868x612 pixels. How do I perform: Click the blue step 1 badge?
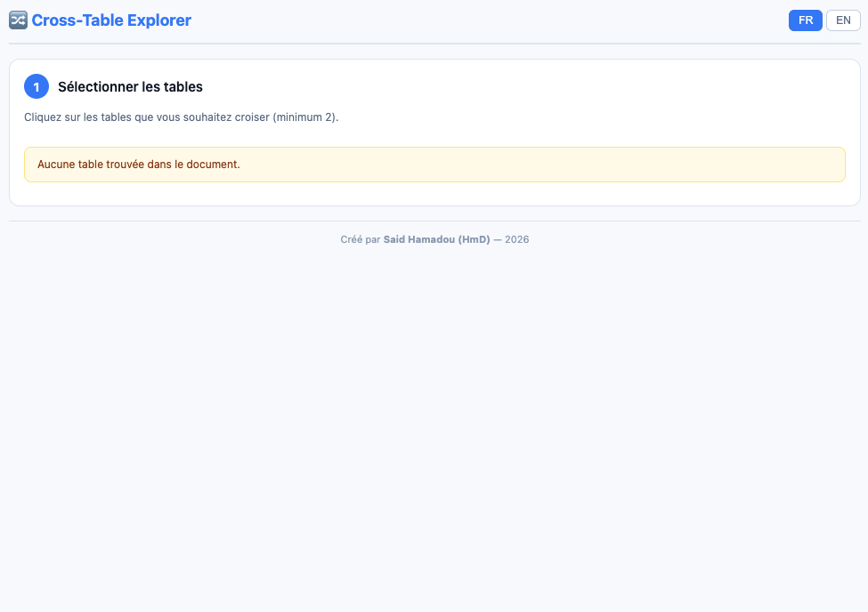click(x=37, y=87)
